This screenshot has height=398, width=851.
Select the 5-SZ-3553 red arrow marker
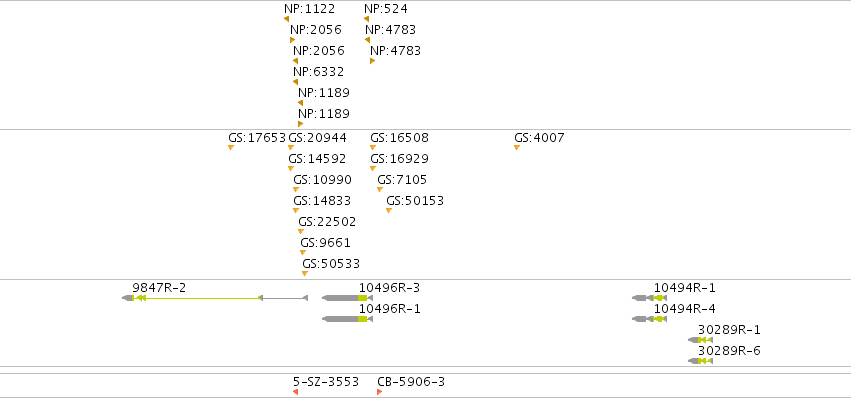295,392
